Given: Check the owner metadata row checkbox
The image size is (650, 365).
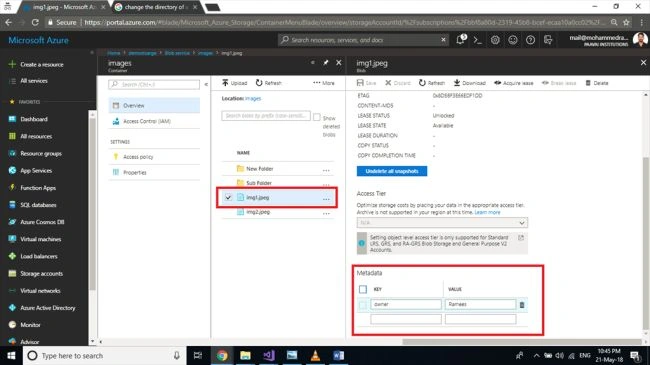Looking at the screenshot, I should click(x=363, y=305).
